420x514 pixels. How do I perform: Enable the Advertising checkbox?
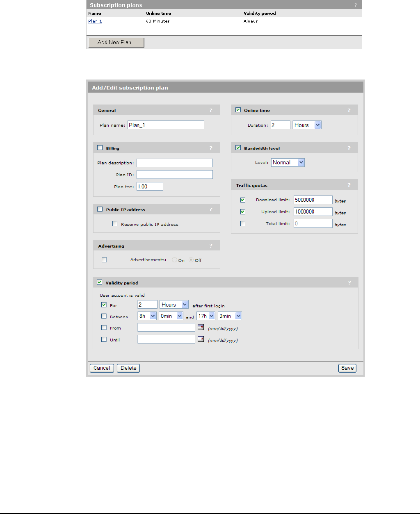pyautogui.click(x=104, y=260)
